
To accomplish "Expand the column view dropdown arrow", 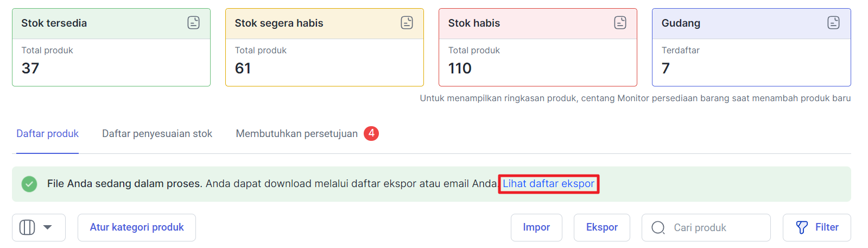I will click(x=48, y=227).
